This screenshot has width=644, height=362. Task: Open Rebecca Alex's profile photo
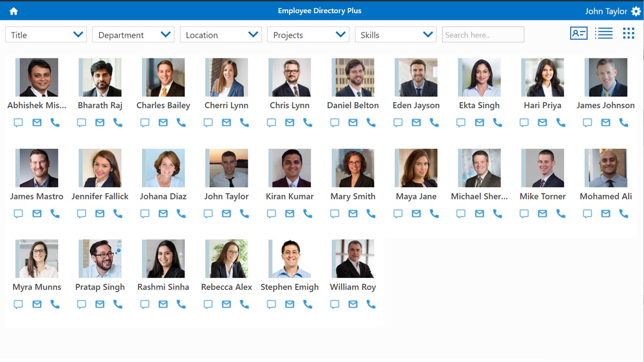(226, 259)
